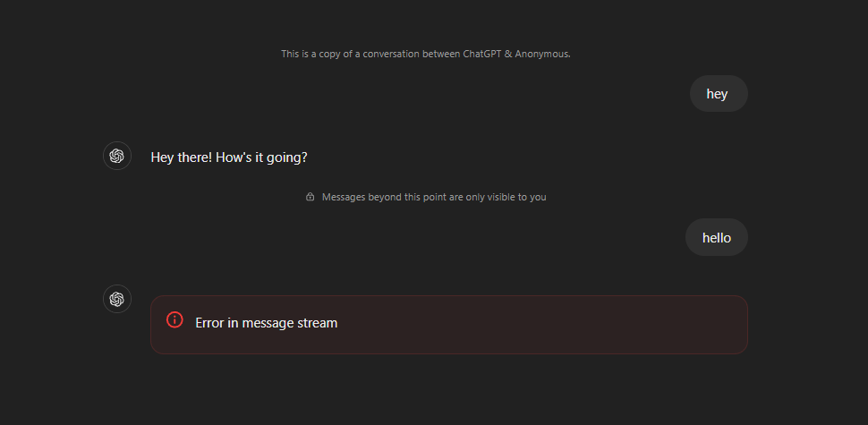Click the word 'Anonymous' in the header notice

tap(541, 55)
